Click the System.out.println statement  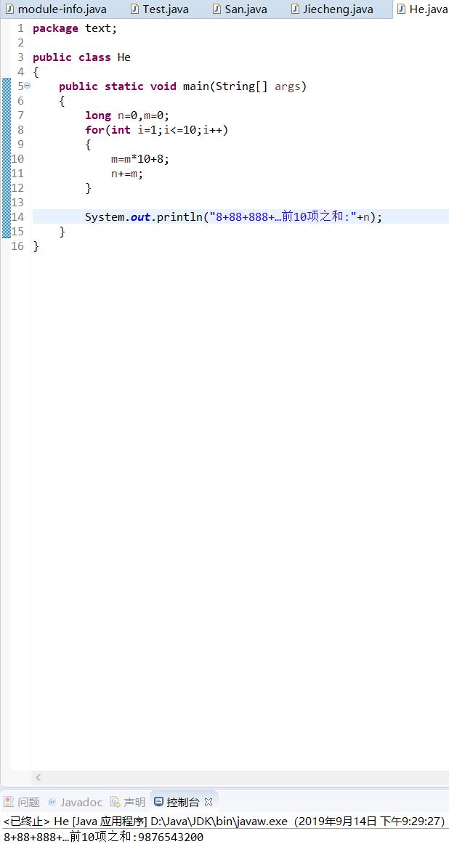coord(234,217)
